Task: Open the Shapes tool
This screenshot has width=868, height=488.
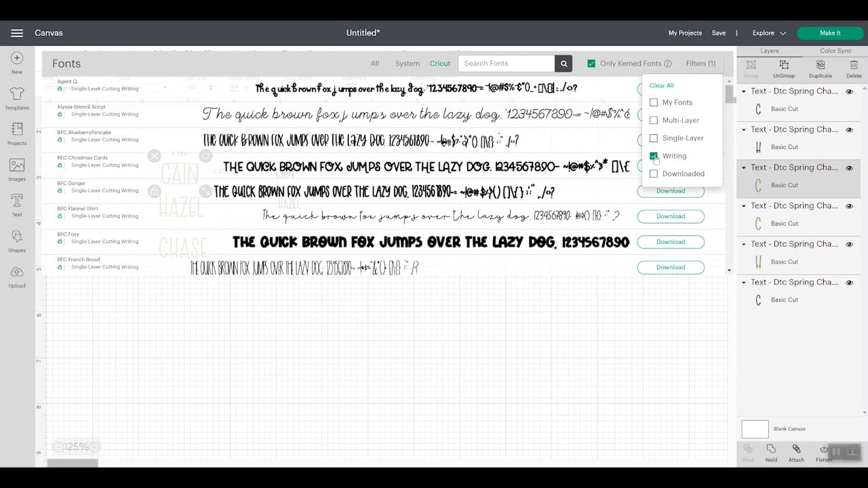Action: coord(17,236)
